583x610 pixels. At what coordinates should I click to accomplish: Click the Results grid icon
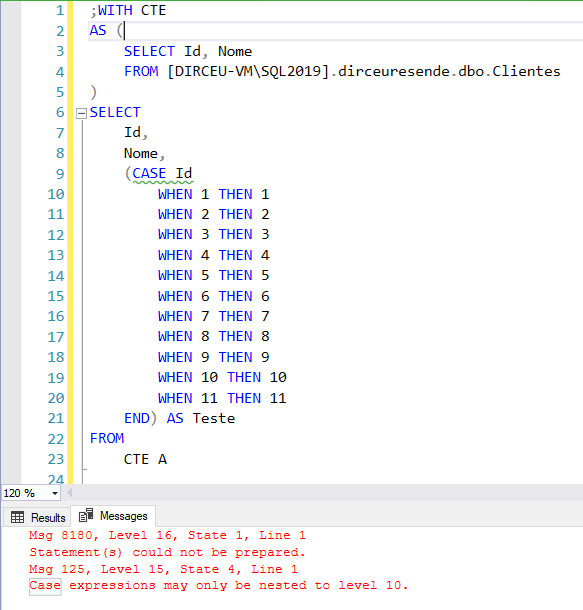[18, 518]
